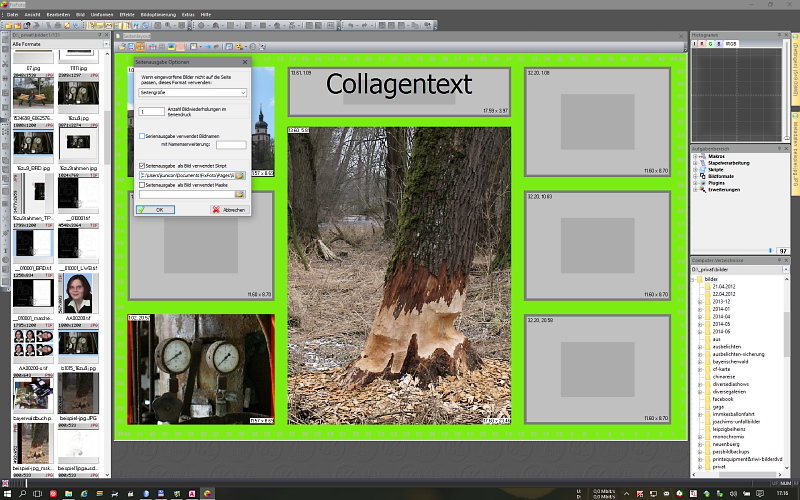This screenshot has width=800, height=500.
Task: Check 'Serienausgabe als Bild verwendet Maske'
Action: click(142, 185)
